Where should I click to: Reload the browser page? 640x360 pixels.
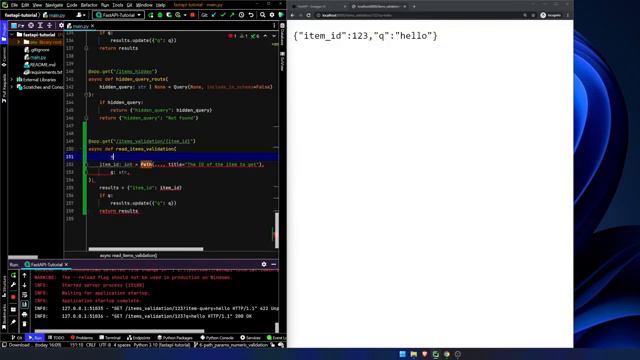pos(309,15)
